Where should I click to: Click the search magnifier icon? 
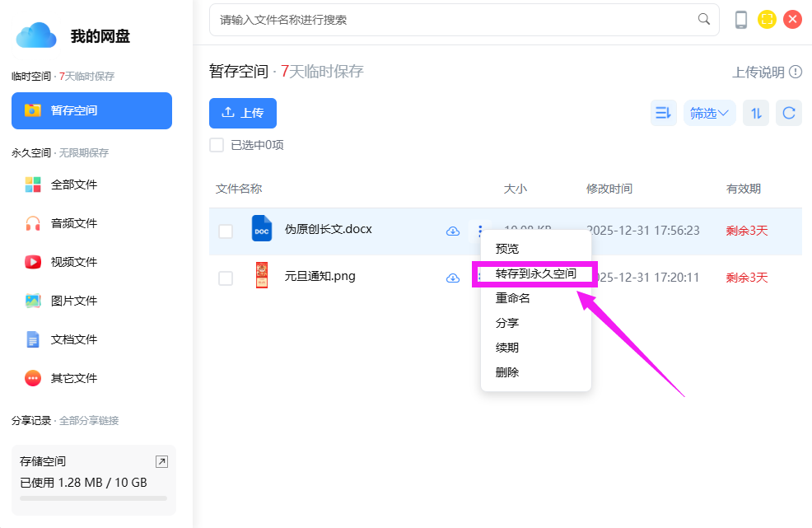(x=704, y=19)
